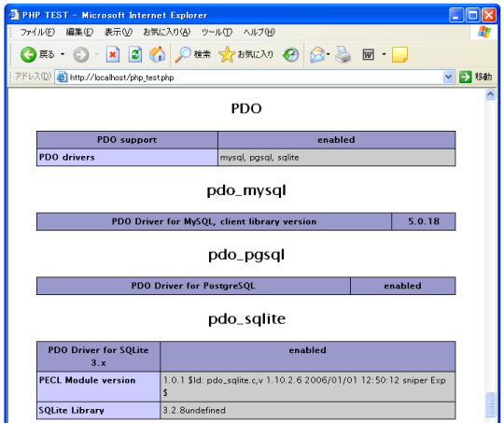Open the お気に入り(A) menu
Viewport: 504px width, 423px height.
[x=167, y=32]
